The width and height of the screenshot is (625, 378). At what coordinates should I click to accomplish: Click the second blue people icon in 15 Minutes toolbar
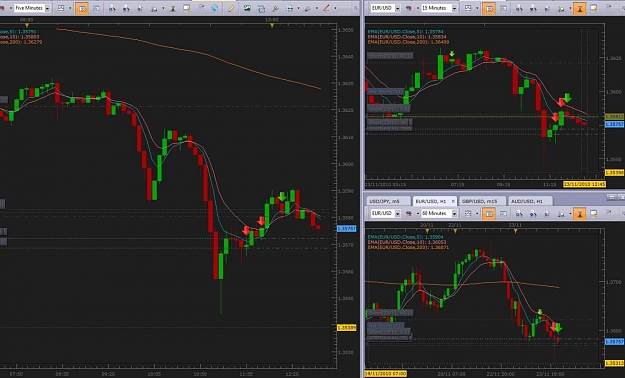(x=533, y=8)
